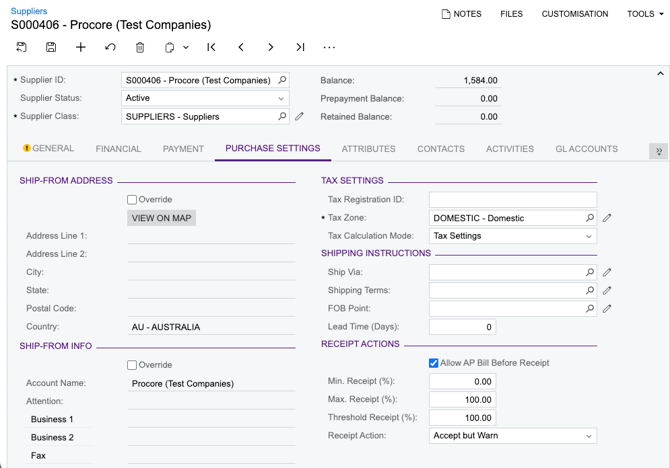Add a new supplier record with plus icon
The width and height of the screenshot is (670, 468).
(x=81, y=47)
